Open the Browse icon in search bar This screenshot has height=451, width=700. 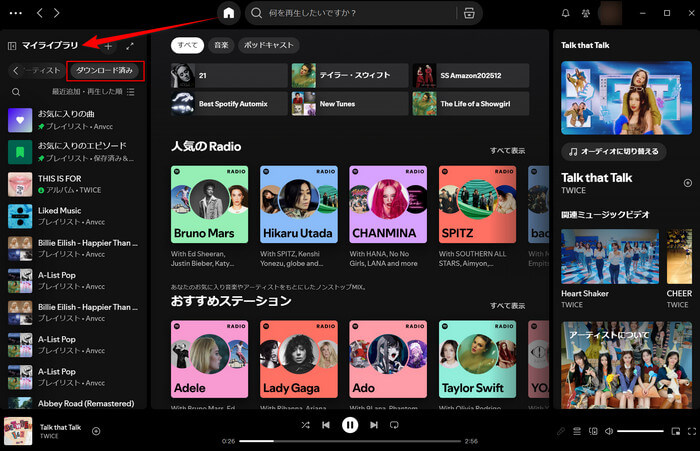[469, 13]
